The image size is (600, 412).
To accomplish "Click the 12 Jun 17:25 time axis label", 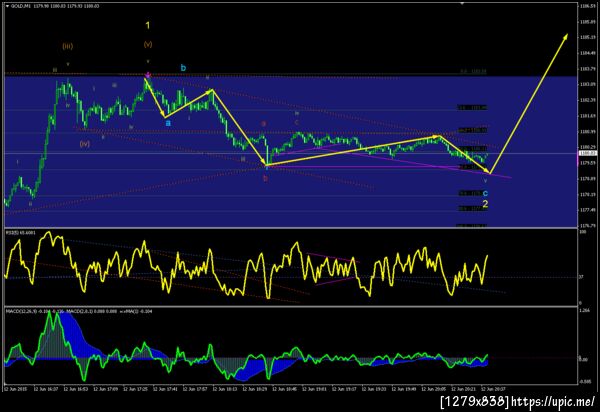I will [135, 389].
